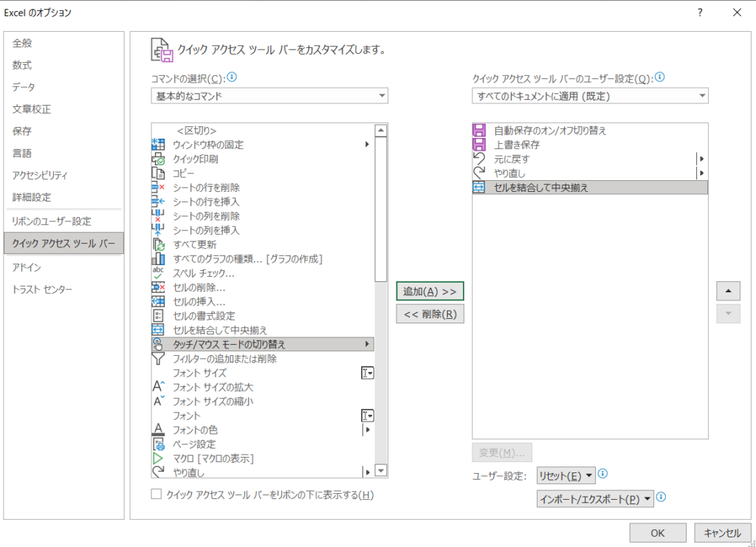Select the save icon for 上書き保存

[478, 145]
